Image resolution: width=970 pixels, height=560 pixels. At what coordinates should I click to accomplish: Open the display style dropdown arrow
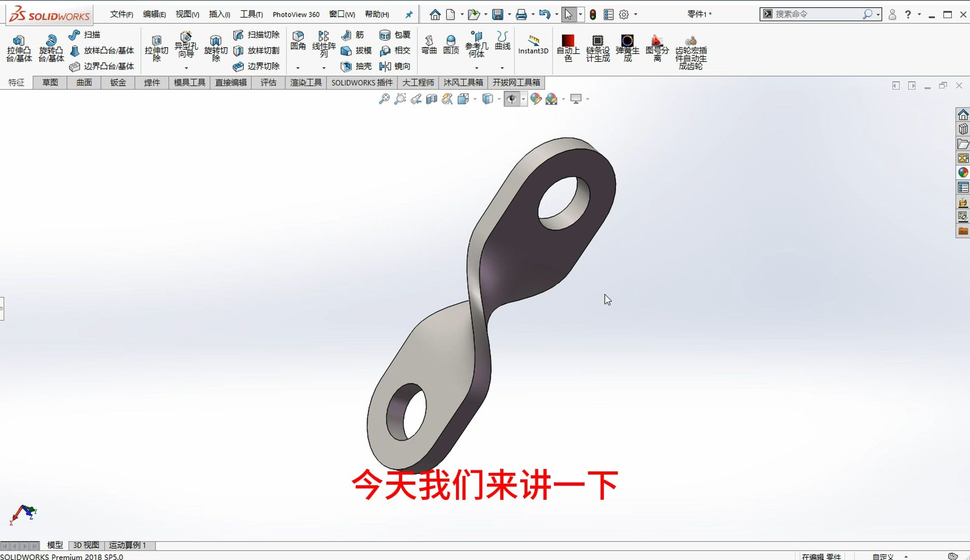coord(499,99)
